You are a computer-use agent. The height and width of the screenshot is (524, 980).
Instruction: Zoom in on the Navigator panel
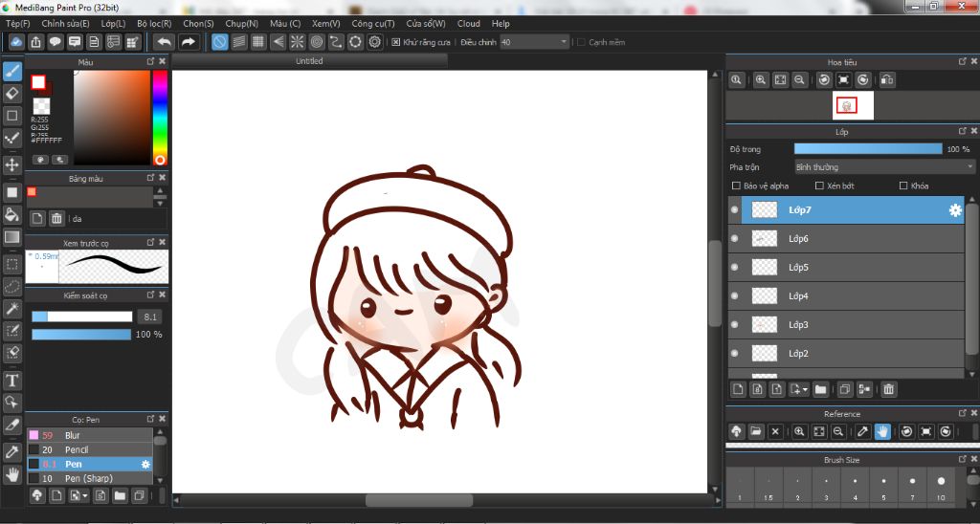click(761, 79)
